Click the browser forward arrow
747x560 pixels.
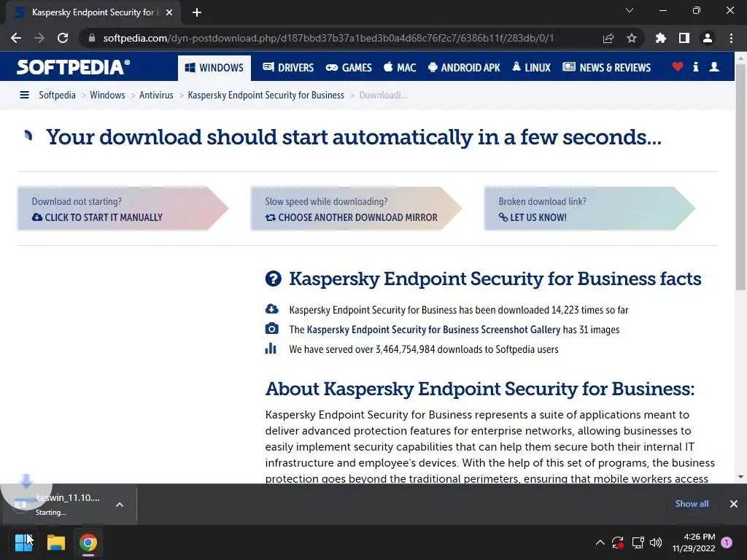click(39, 38)
